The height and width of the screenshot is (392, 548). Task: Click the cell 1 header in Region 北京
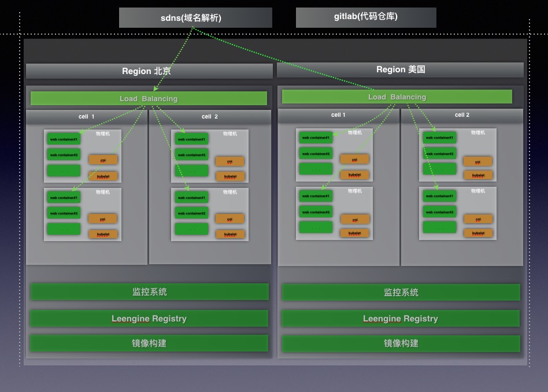(86, 116)
